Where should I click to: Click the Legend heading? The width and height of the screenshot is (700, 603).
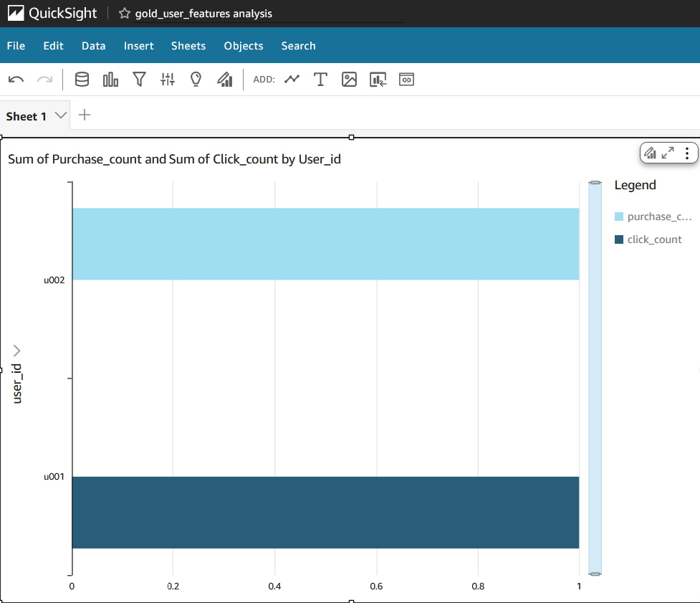635,185
